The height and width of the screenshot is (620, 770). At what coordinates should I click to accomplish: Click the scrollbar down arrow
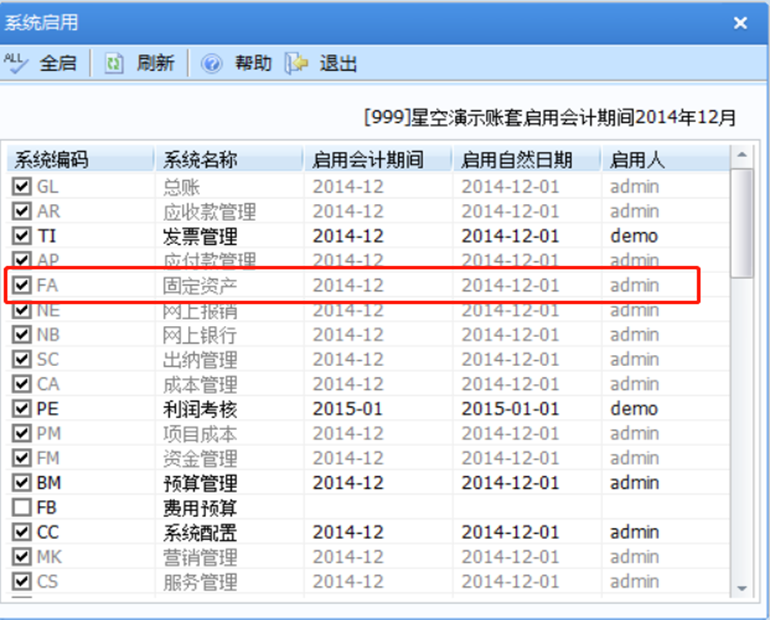click(x=742, y=588)
